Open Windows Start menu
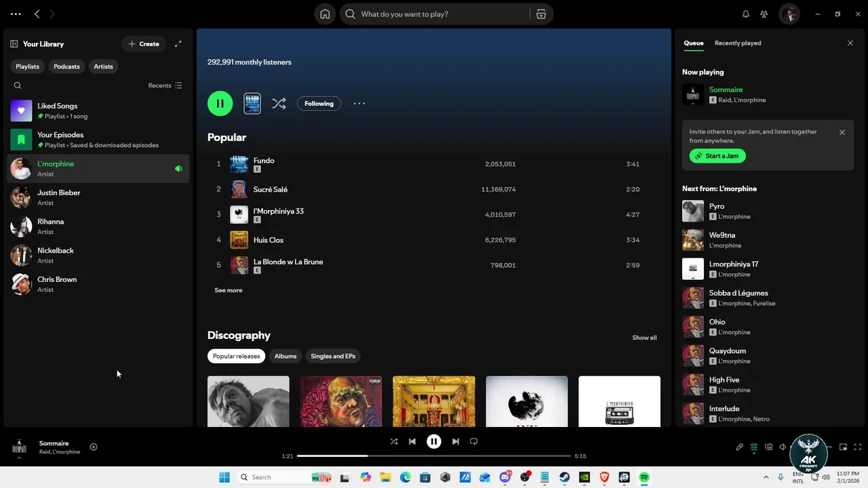 coord(224,477)
